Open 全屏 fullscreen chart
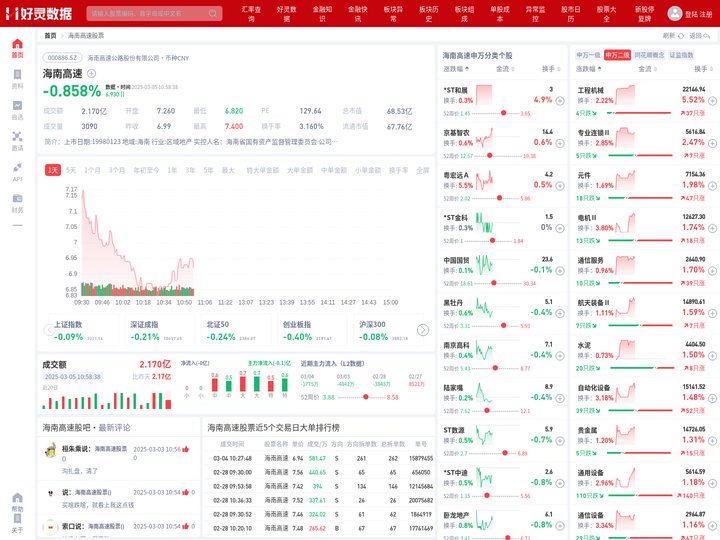This screenshot has height=540, width=720. click(422, 170)
